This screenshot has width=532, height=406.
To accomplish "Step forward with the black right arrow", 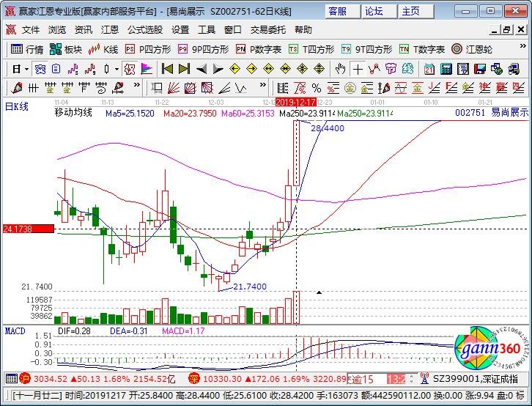I will [218, 70].
